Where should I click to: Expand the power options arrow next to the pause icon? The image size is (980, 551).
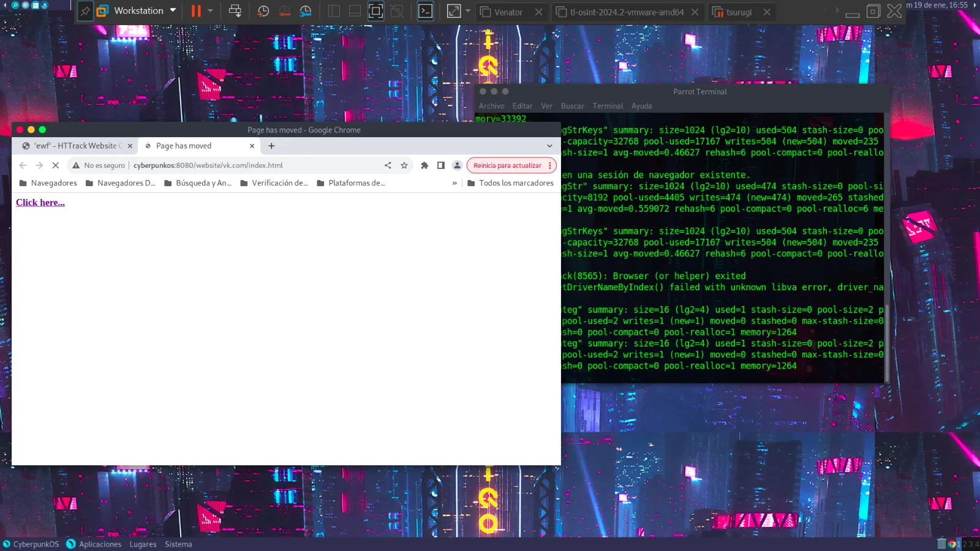[x=210, y=11]
